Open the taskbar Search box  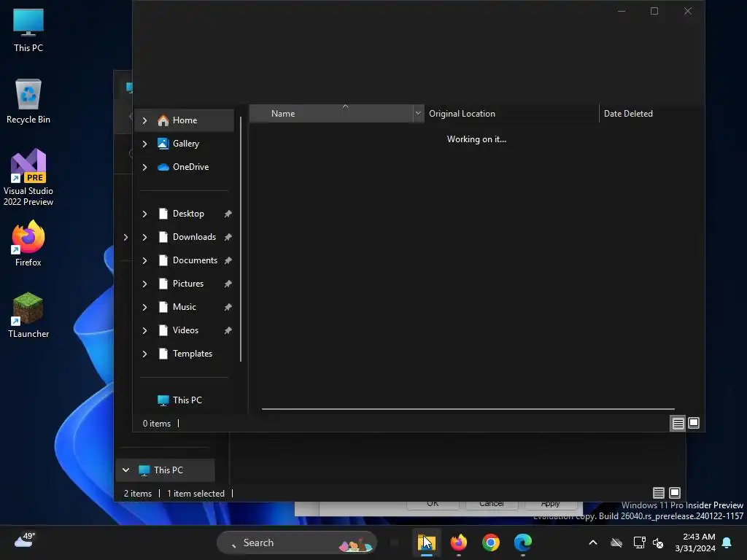coord(297,542)
